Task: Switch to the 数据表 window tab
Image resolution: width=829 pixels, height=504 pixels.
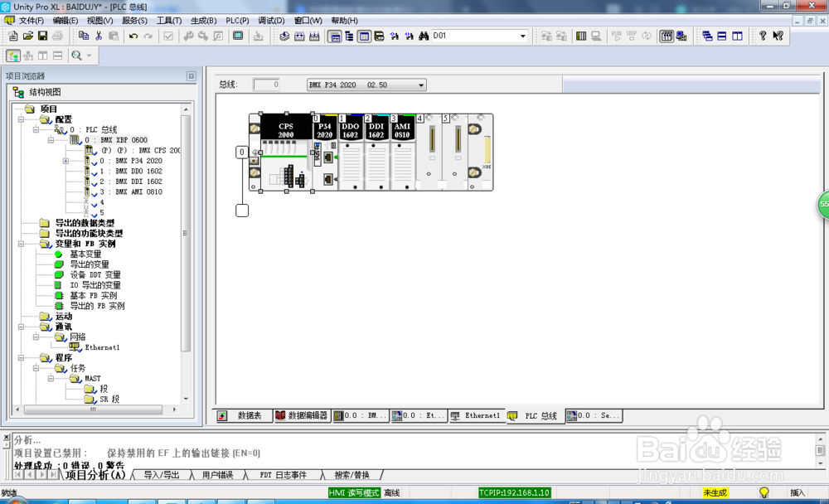Action: pos(243,415)
